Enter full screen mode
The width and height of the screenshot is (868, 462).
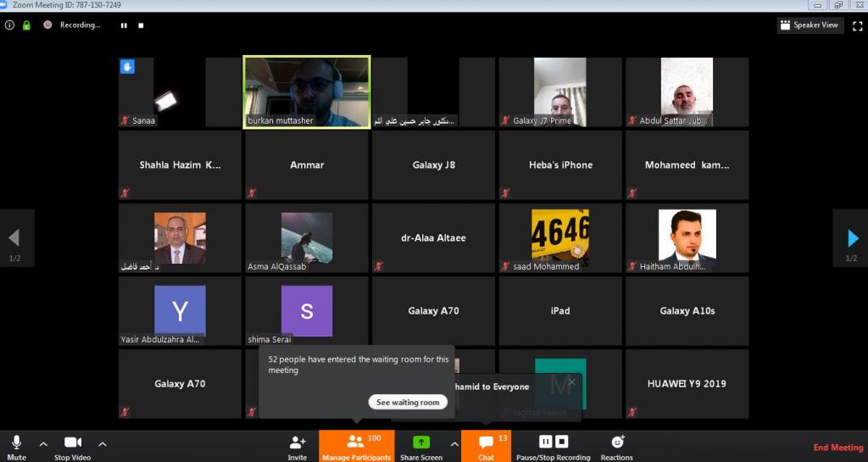[x=857, y=25]
